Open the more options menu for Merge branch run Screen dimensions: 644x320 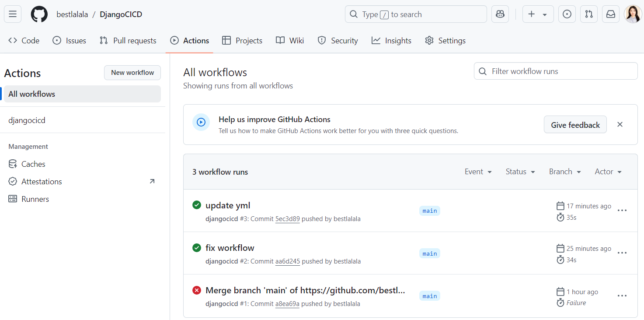point(622,296)
